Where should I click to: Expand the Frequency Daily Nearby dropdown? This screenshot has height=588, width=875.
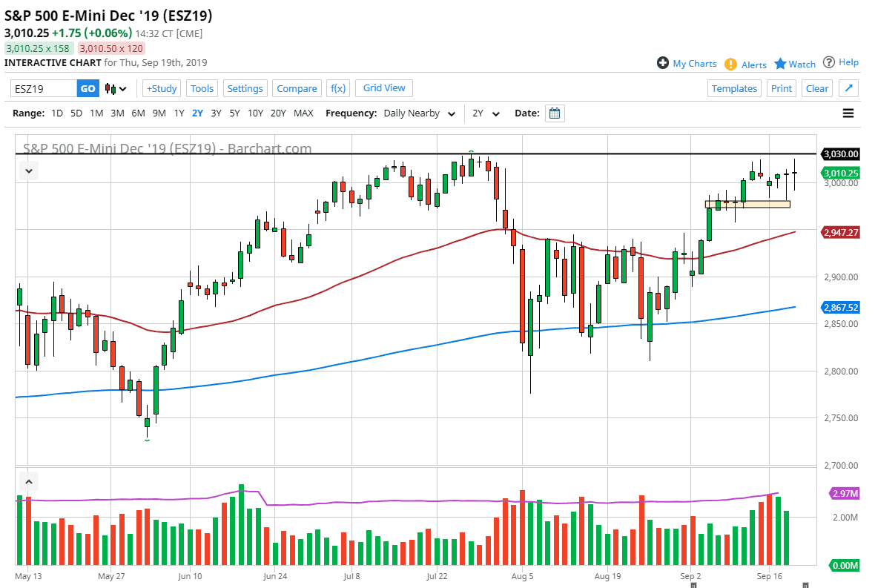[x=419, y=113]
